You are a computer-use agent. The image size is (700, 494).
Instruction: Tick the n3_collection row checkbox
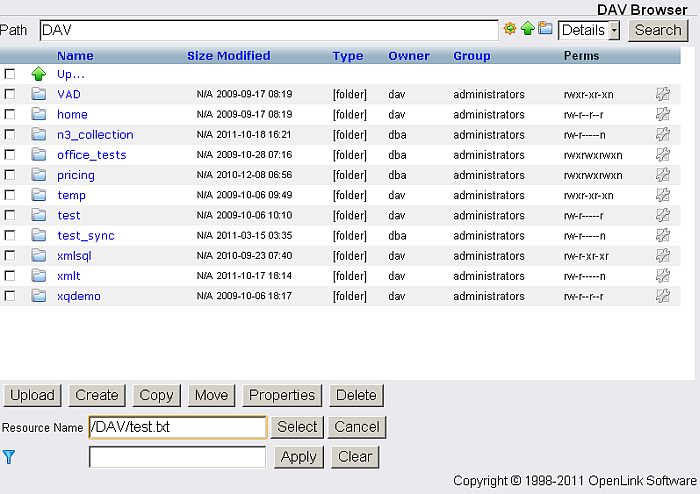9,134
